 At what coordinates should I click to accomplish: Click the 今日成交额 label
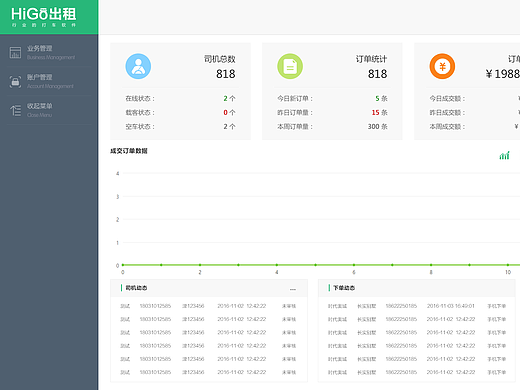coord(447,98)
